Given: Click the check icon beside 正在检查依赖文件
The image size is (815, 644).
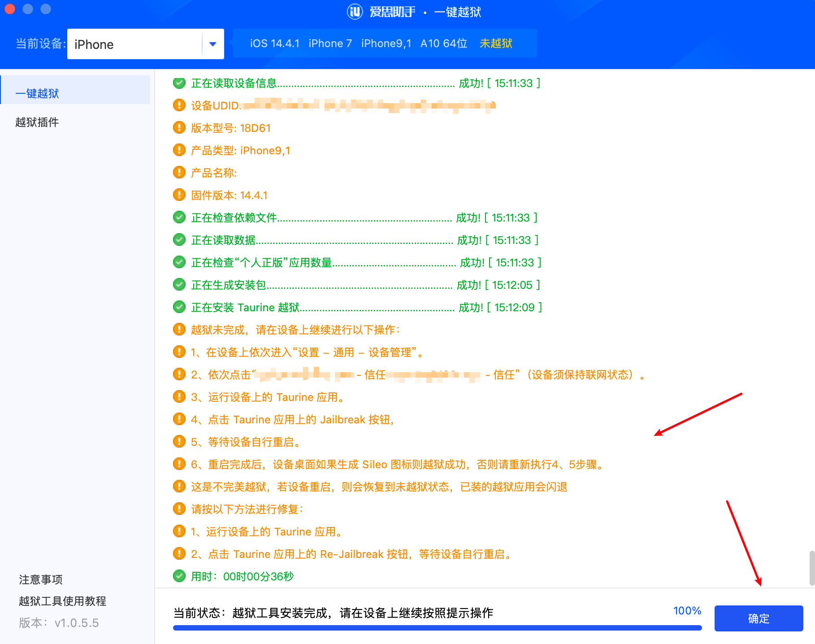Looking at the screenshot, I should click(179, 218).
